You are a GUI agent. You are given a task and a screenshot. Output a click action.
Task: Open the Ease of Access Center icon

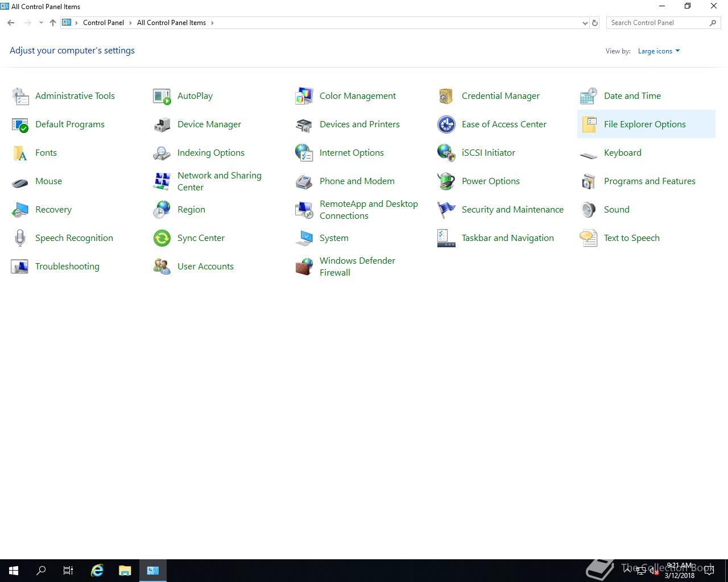(x=446, y=124)
